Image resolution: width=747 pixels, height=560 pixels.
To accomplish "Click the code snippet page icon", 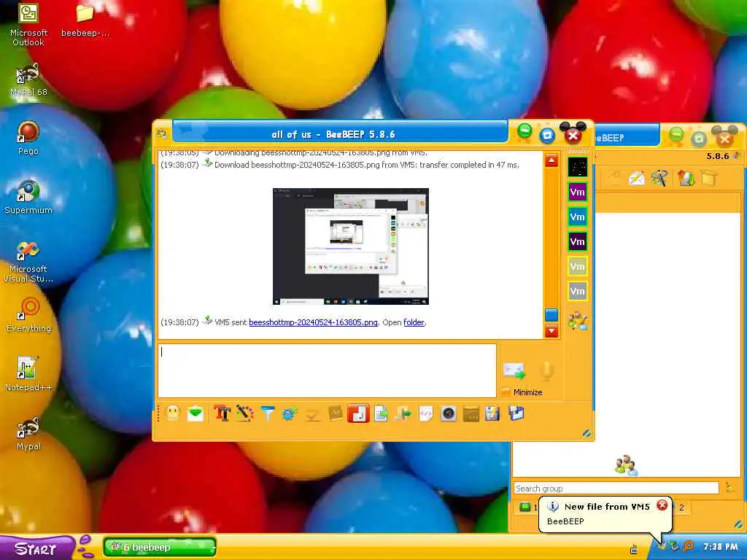I will point(426,413).
